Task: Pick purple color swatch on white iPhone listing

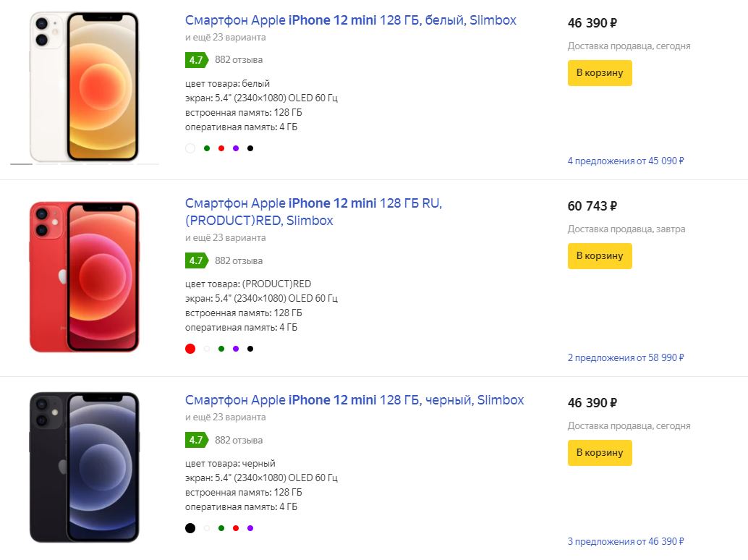Action: (x=236, y=148)
